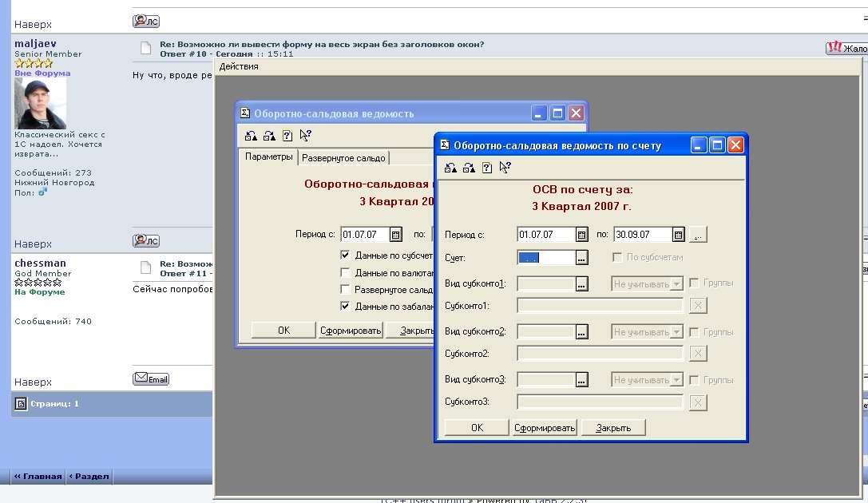This screenshot has width=868, height=503.
Task: Click first toolbar icon in account report dialog
Action: (x=451, y=168)
